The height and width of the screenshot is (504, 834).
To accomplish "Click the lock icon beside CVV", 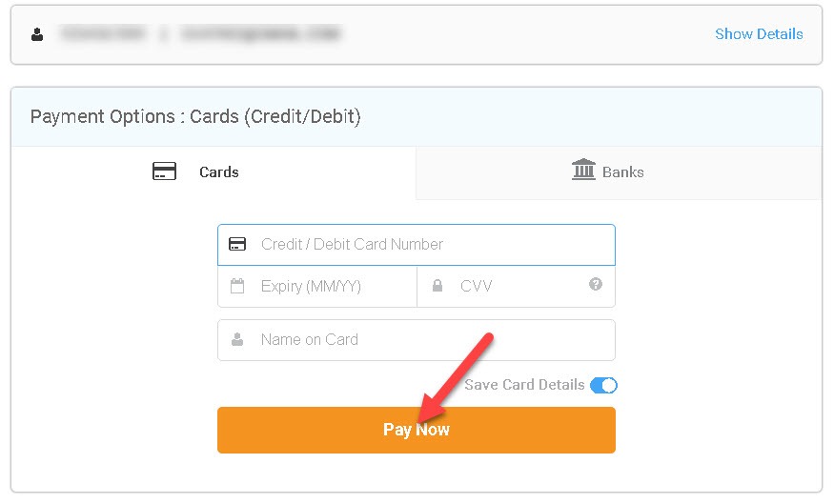I will click(x=437, y=286).
